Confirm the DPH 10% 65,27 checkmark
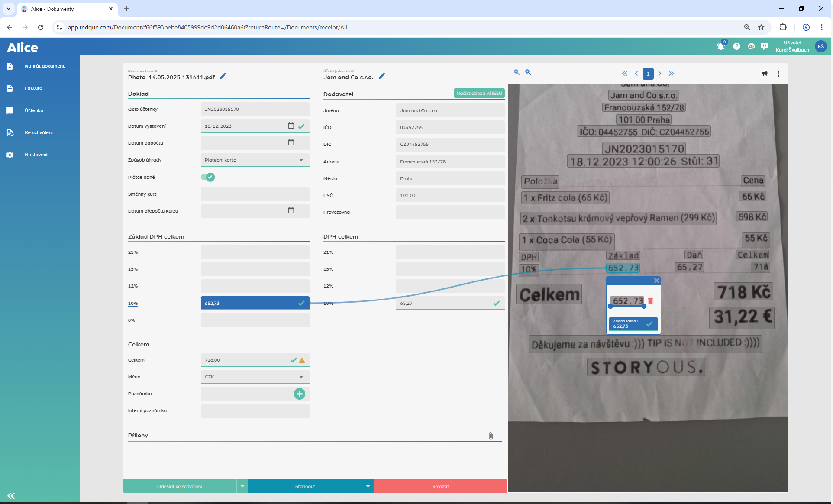 pyautogui.click(x=497, y=303)
